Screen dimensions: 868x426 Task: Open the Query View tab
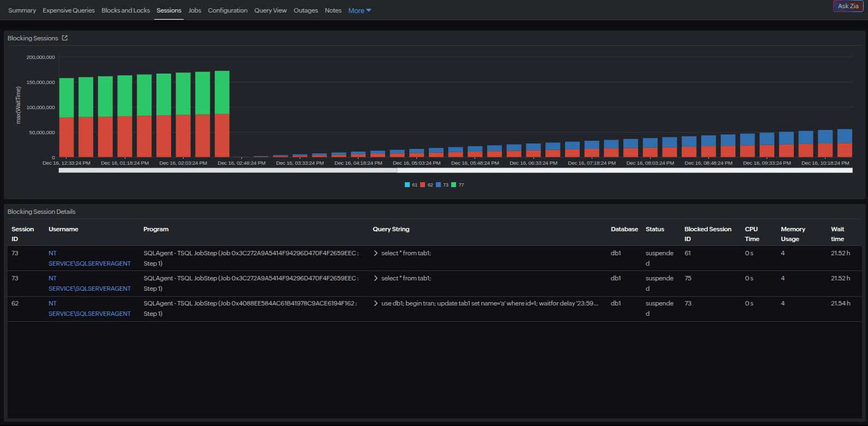[270, 10]
